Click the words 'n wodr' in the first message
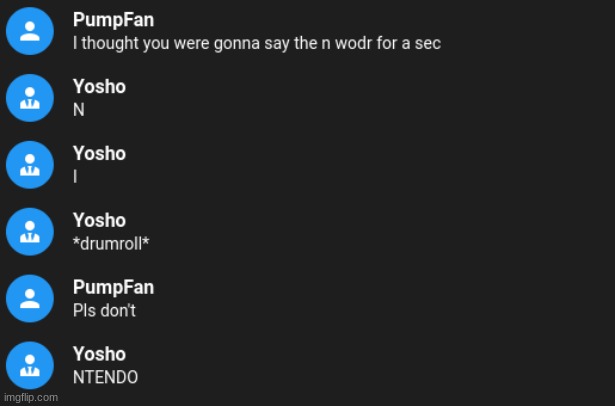The height and width of the screenshot is (406, 615). (346, 43)
